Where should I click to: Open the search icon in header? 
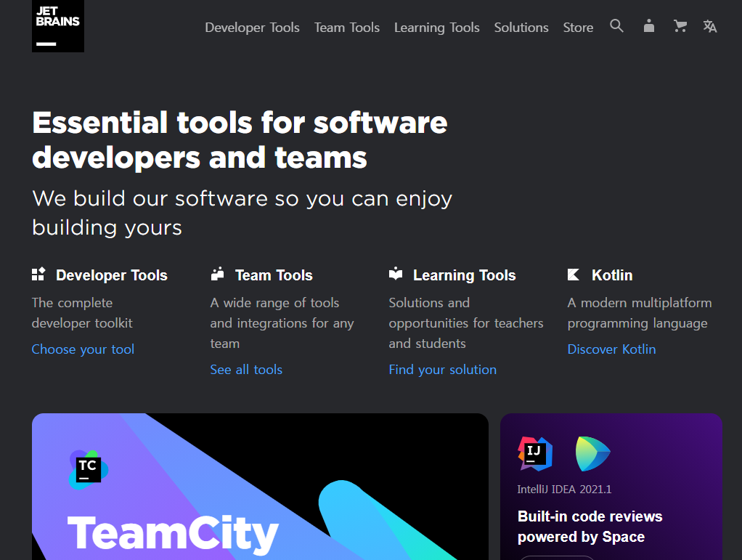click(x=616, y=25)
